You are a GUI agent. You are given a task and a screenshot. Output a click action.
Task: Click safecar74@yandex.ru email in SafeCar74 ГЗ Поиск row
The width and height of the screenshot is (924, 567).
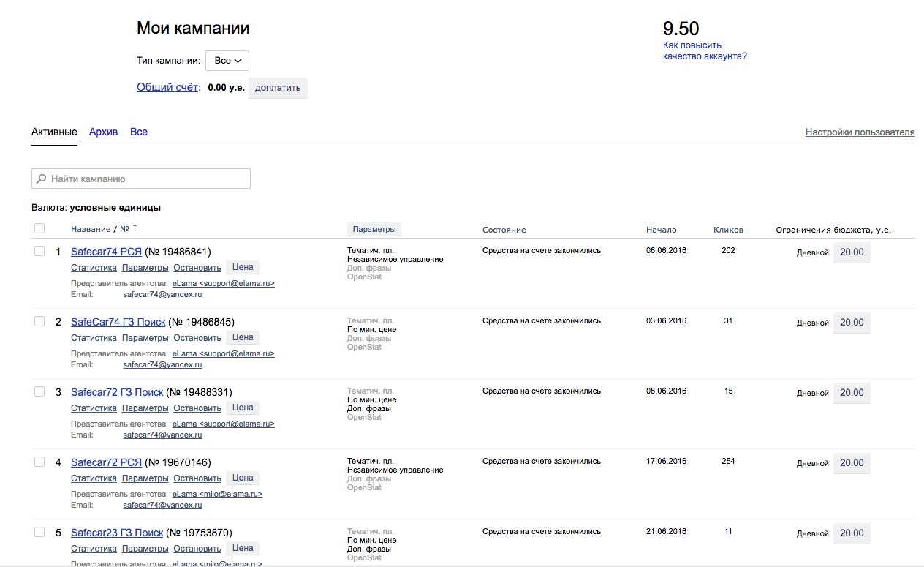(x=162, y=364)
